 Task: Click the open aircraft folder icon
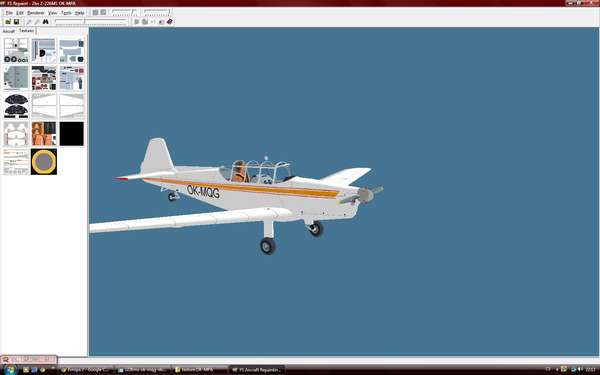pyautogui.click(x=8, y=22)
